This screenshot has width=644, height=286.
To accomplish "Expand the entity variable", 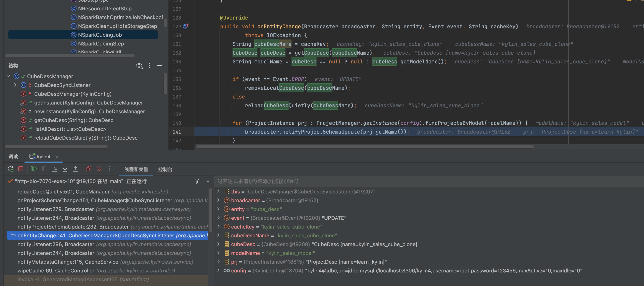I will point(219,209).
